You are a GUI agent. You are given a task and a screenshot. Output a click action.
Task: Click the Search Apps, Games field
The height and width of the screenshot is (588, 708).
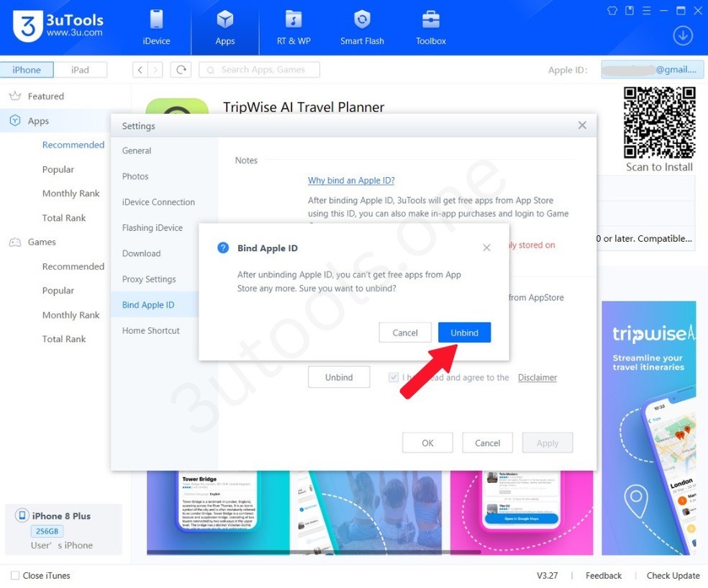point(263,70)
